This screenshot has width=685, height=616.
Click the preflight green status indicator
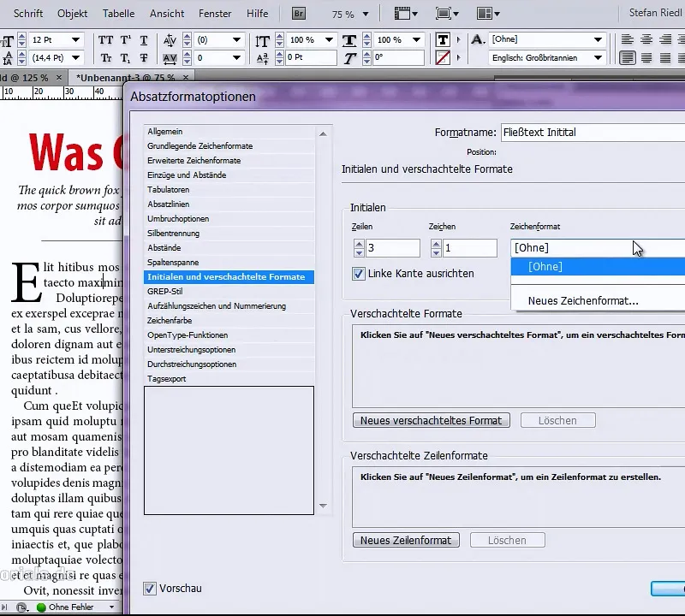[41, 607]
